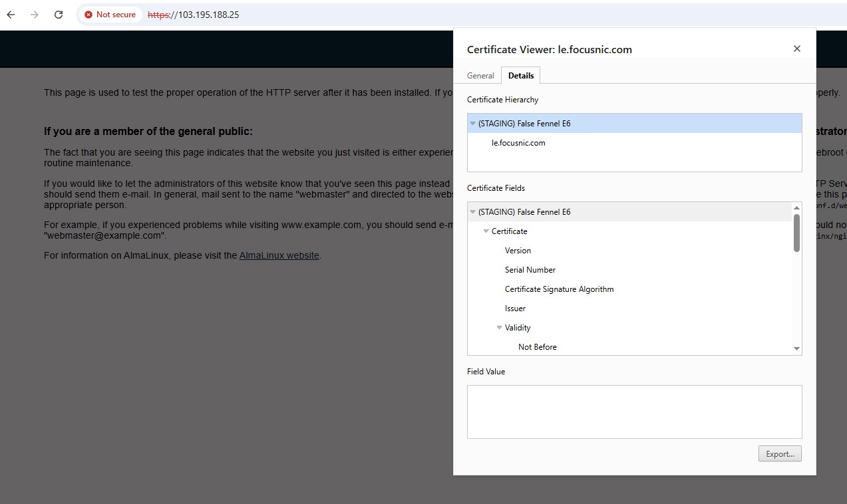Click the browser forward arrow
847x504 pixels.
point(35,15)
